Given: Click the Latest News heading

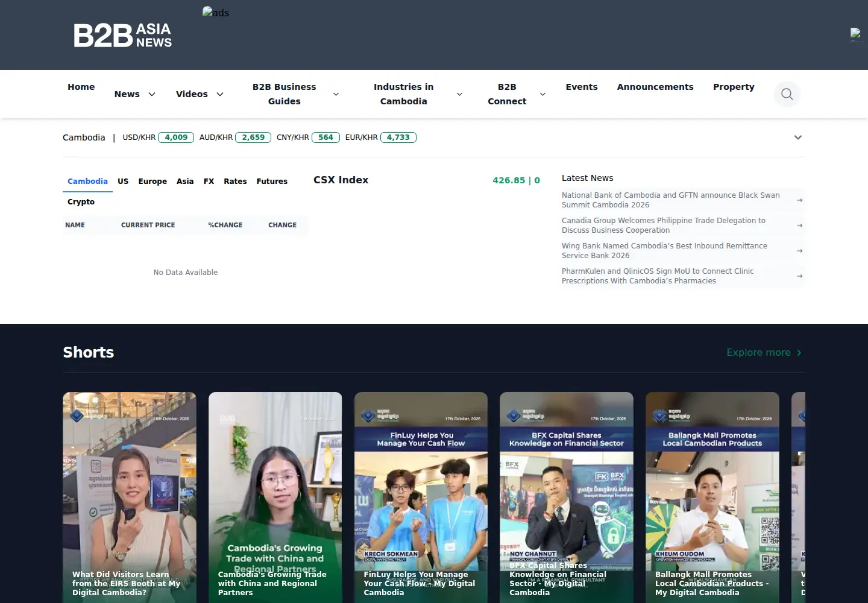Looking at the screenshot, I should (587, 178).
